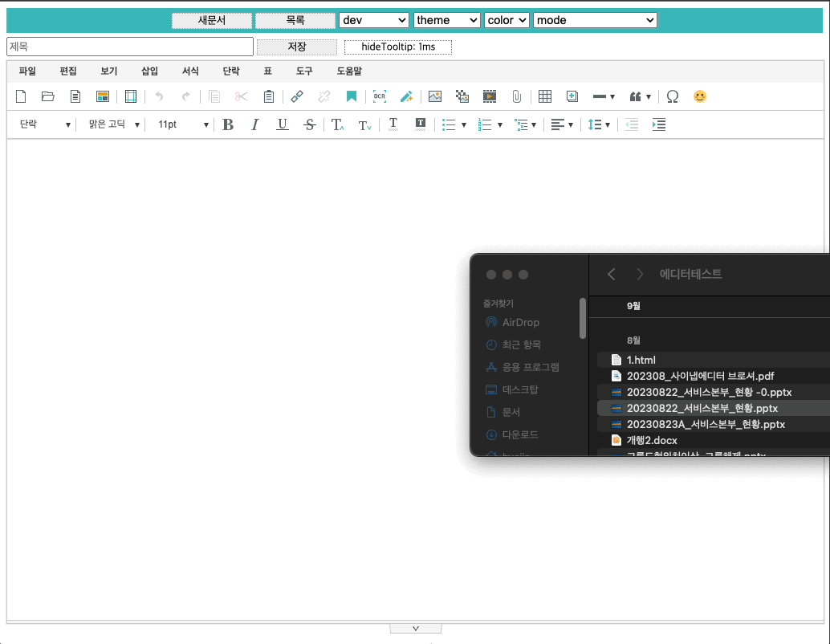Insert a hyperlink with the link icon
The height and width of the screenshot is (644, 830).
(x=297, y=96)
